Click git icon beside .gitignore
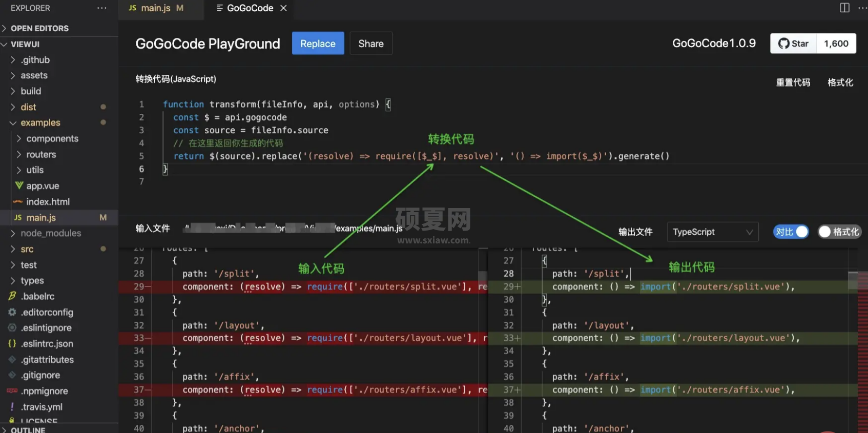Viewport: 868px width, 433px height. tap(12, 375)
